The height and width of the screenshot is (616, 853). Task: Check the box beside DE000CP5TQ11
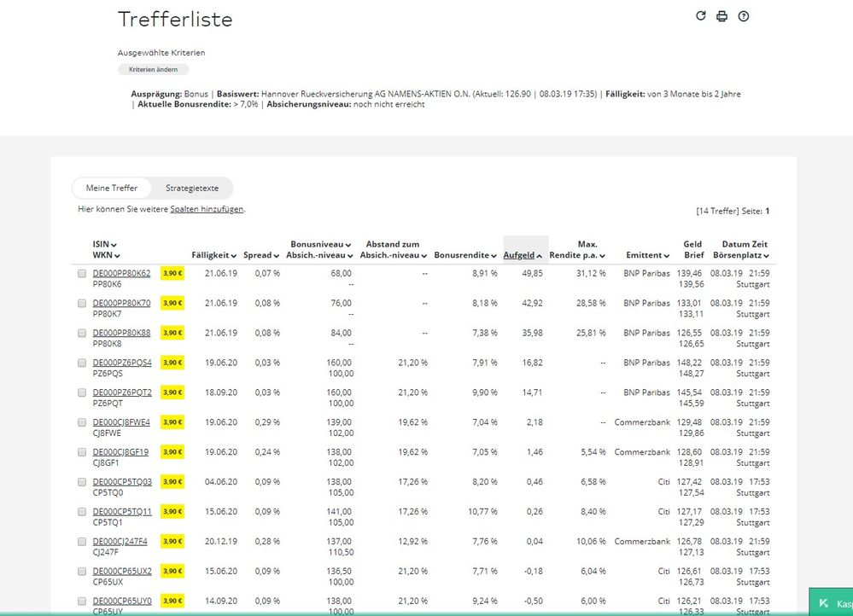[82, 513]
